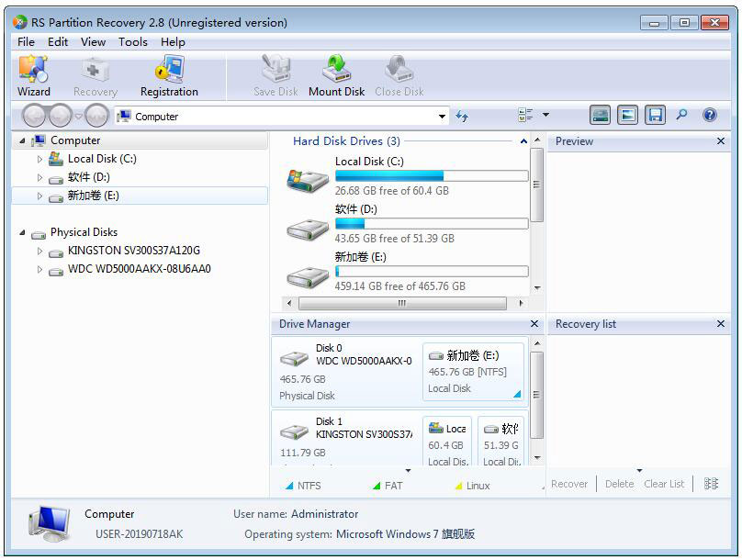Open the Registration dialog
Viewport: 742px width, 560px height.
[x=169, y=75]
